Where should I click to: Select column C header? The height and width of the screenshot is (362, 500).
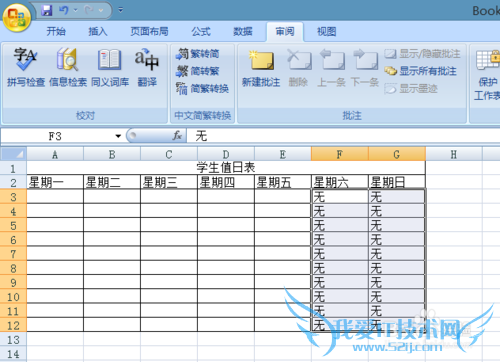[169, 154]
